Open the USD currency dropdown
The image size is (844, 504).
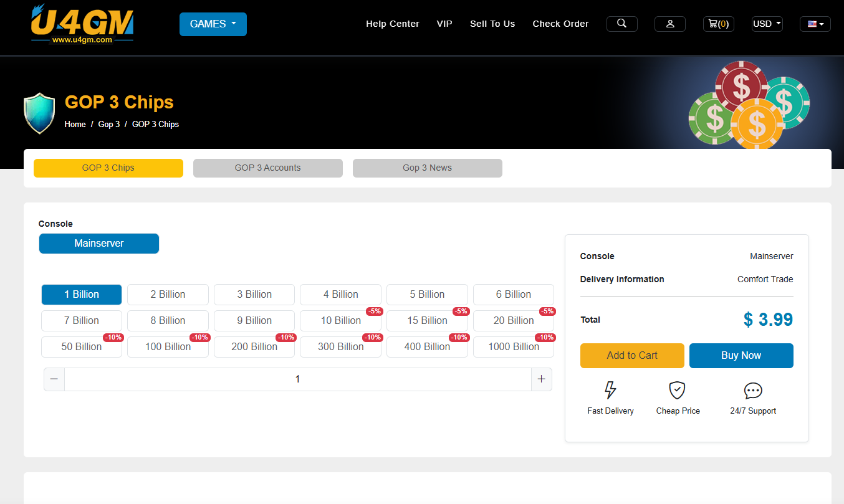point(767,24)
